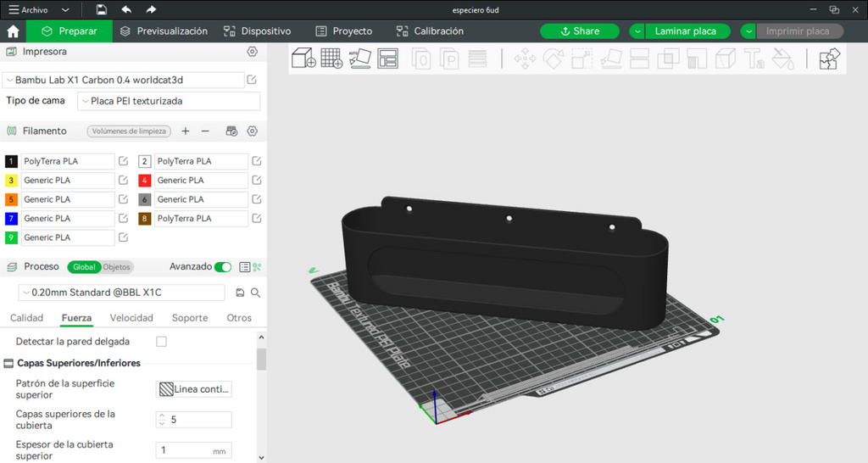The height and width of the screenshot is (463, 868).
Task: Switch to the Previsualización tab
Action: (x=164, y=31)
